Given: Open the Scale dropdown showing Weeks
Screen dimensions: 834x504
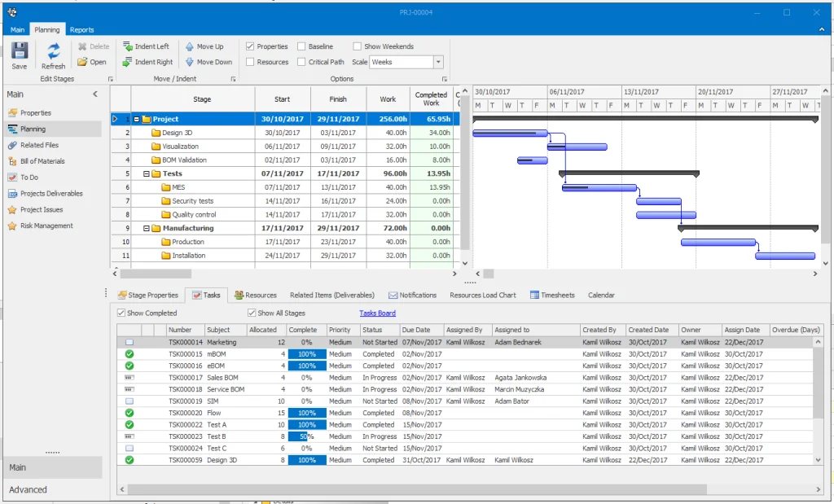Looking at the screenshot, I should [437, 62].
